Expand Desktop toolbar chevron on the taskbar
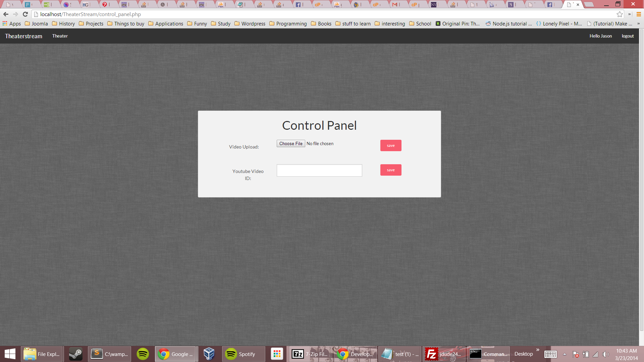This screenshot has width=644, height=362. click(538, 350)
